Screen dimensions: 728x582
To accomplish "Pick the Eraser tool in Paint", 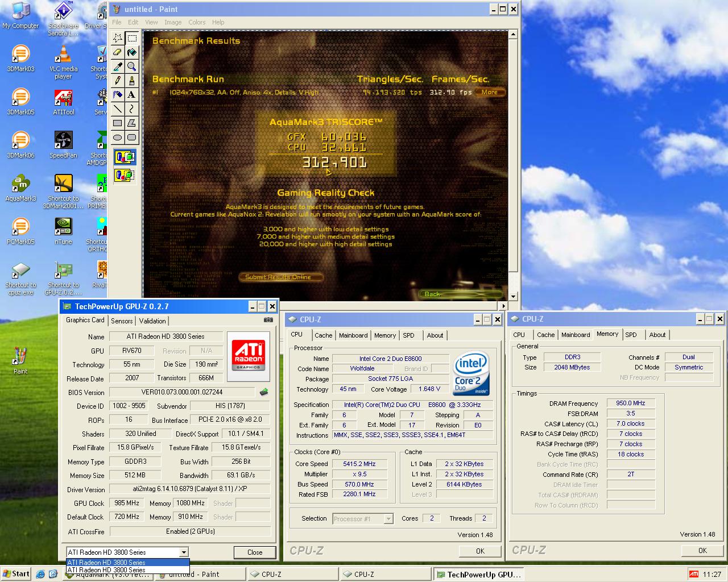I will point(118,52).
